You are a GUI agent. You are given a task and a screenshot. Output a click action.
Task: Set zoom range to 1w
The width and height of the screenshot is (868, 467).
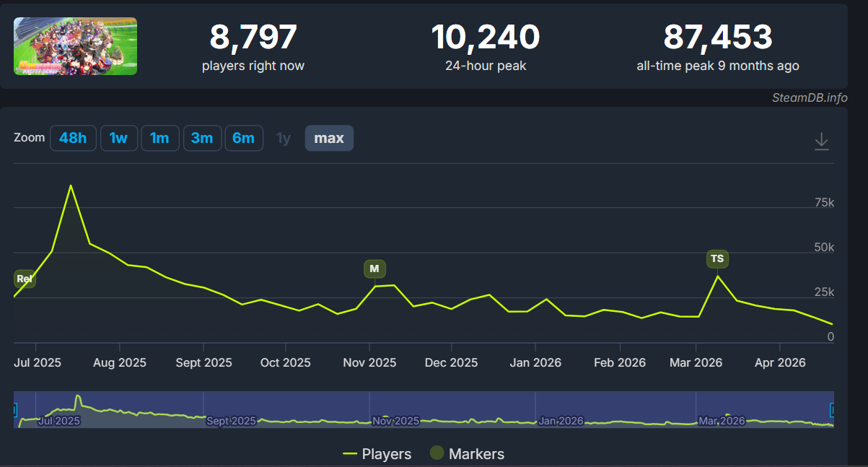pyautogui.click(x=119, y=138)
